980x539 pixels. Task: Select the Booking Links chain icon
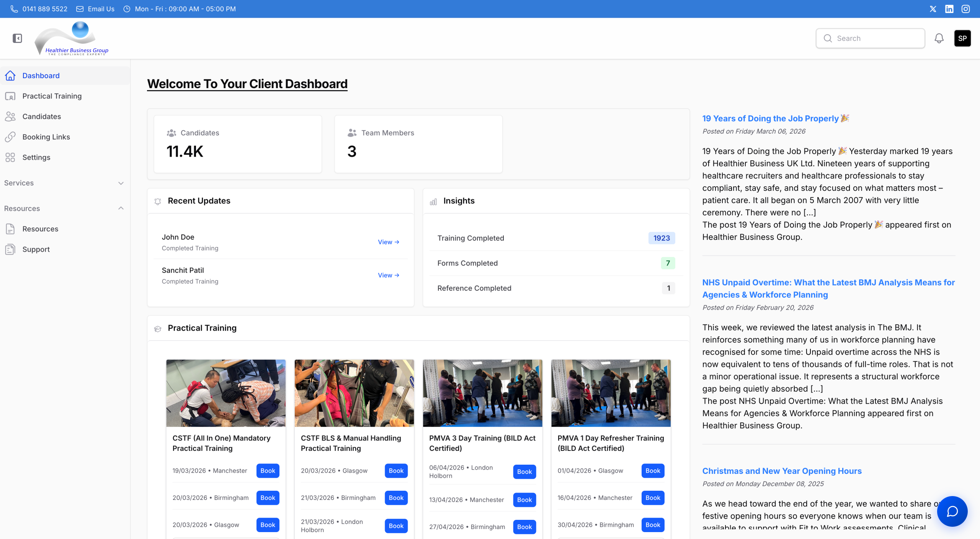10,137
